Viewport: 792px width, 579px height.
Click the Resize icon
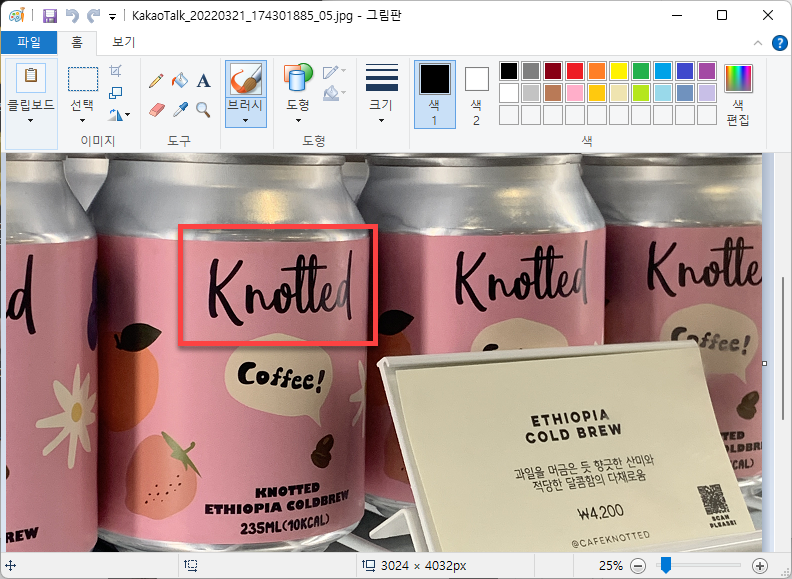pyautogui.click(x=116, y=93)
